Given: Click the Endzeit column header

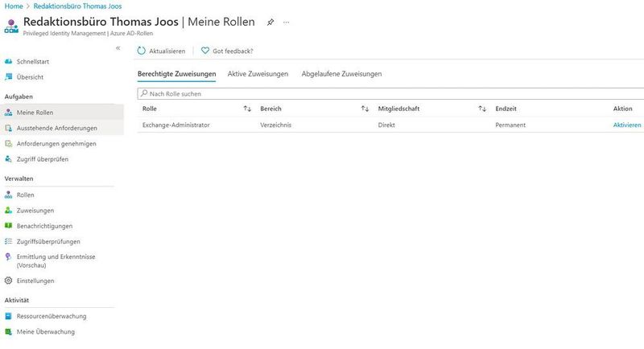Looking at the screenshot, I should point(506,109).
